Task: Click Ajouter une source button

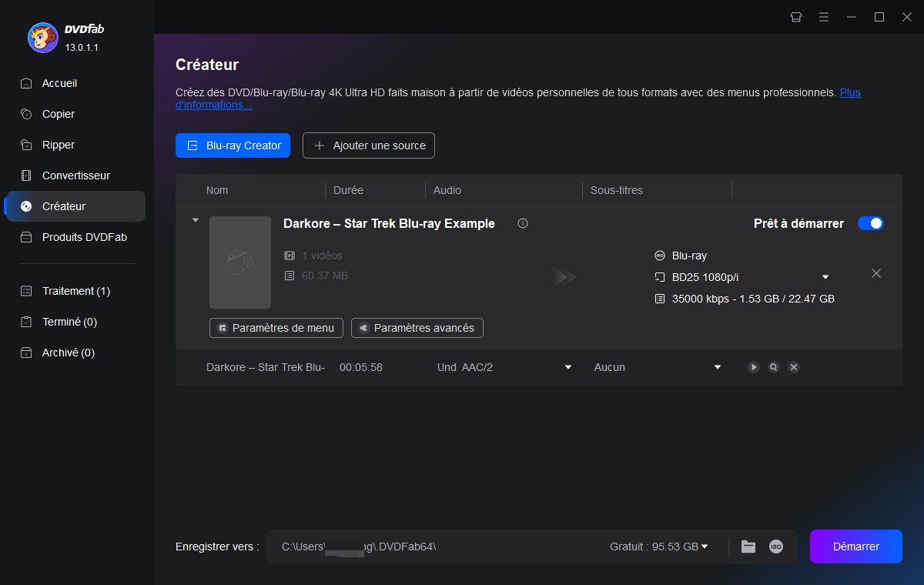Action: (369, 145)
